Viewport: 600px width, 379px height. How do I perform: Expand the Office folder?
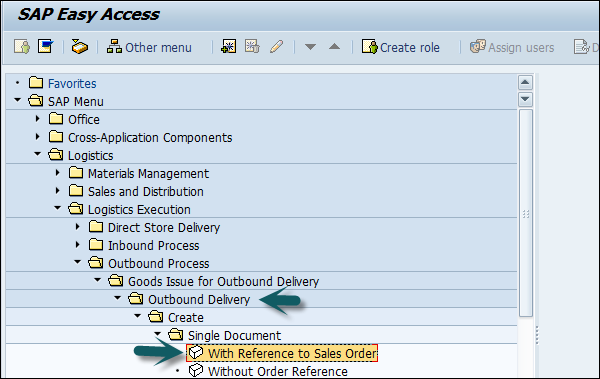(x=37, y=119)
